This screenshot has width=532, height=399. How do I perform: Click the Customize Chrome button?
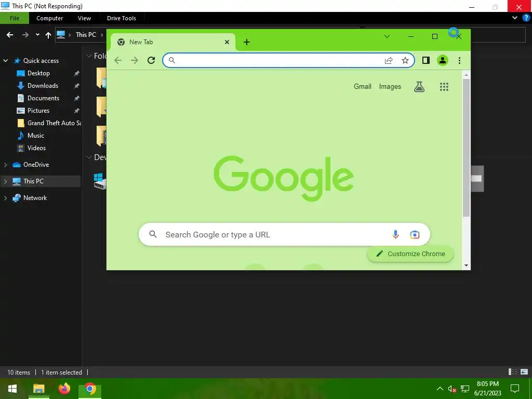tap(410, 254)
